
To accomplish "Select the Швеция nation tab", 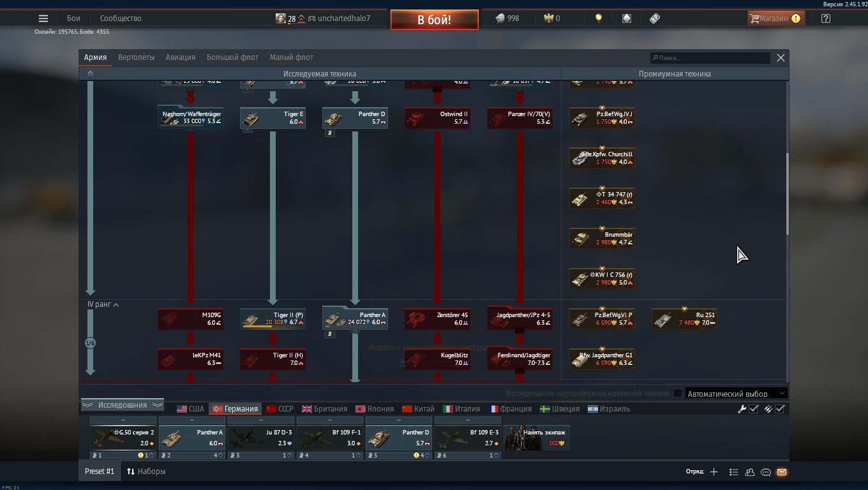I will [560, 409].
